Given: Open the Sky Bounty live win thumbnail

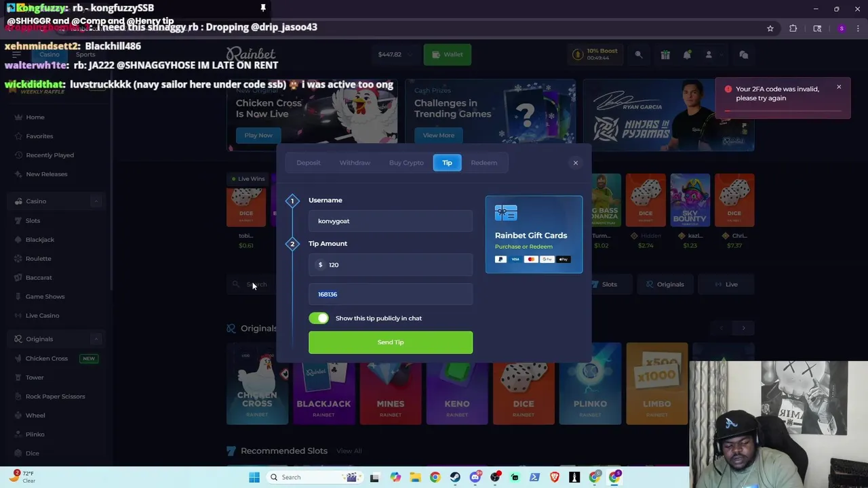Looking at the screenshot, I should 690,200.
